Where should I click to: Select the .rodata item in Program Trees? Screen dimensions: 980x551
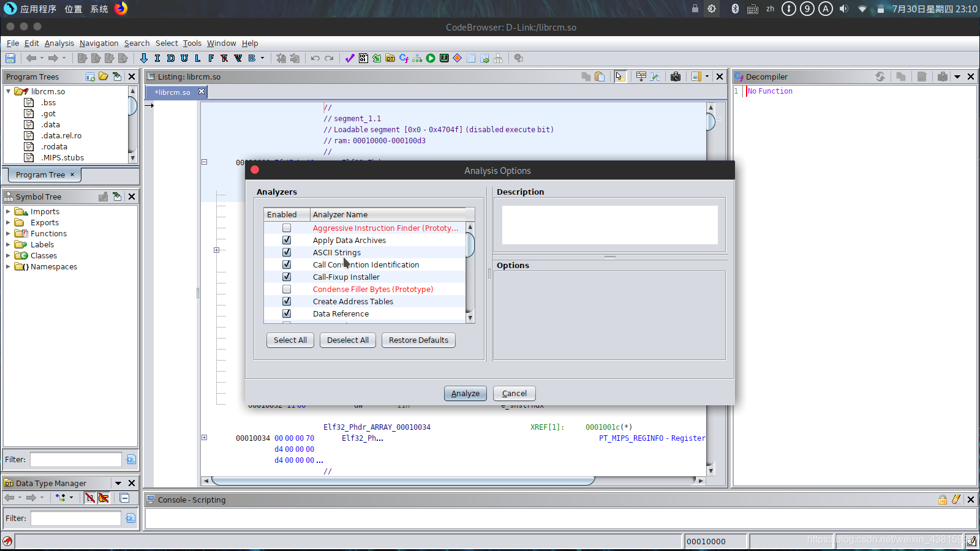click(55, 147)
